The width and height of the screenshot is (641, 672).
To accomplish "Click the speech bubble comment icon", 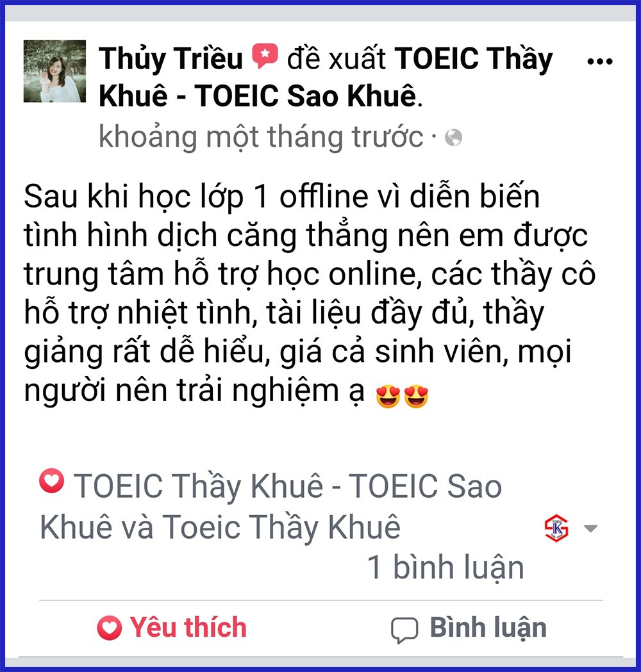I will pos(404,630).
